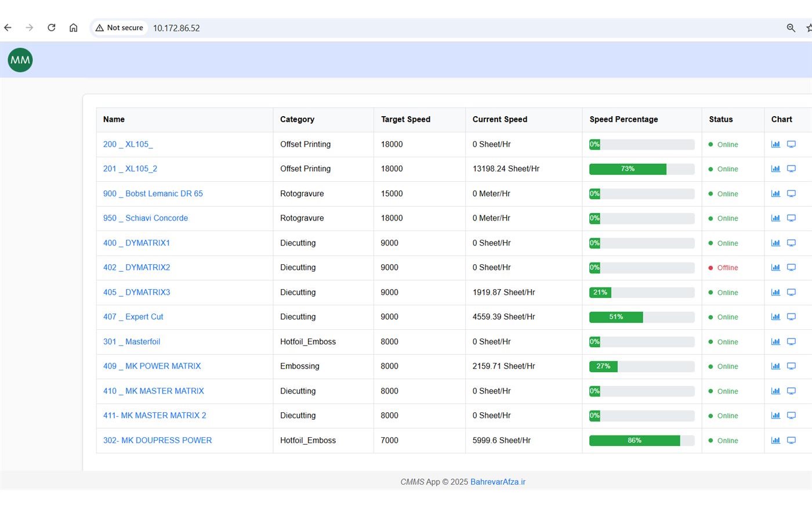Click the Offline status of DYMATRIX2

click(723, 268)
